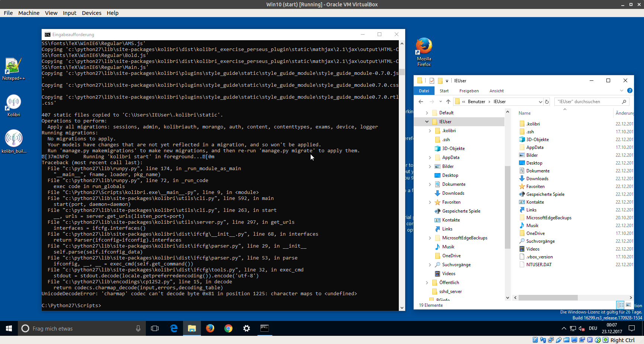This screenshot has width=644, height=344.
Task: Unmute audio via the speaker tray icon
Action: (x=581, y=328)
